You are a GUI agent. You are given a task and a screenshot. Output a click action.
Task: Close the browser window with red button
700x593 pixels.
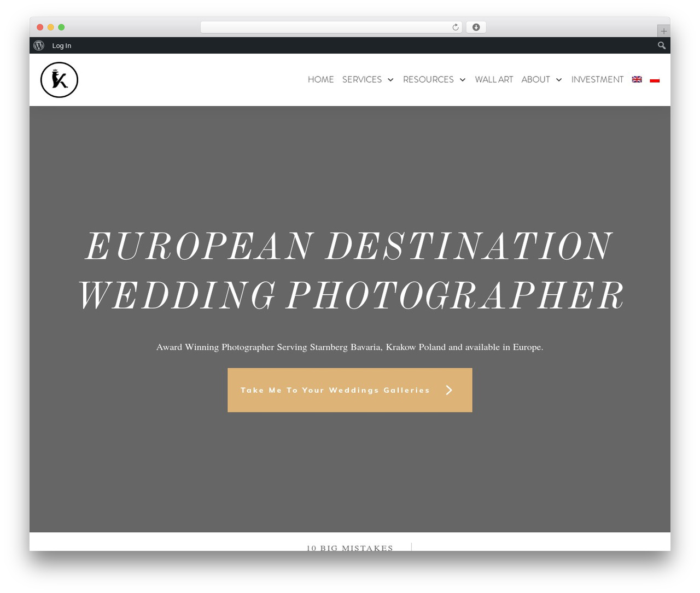pos(40,27)
